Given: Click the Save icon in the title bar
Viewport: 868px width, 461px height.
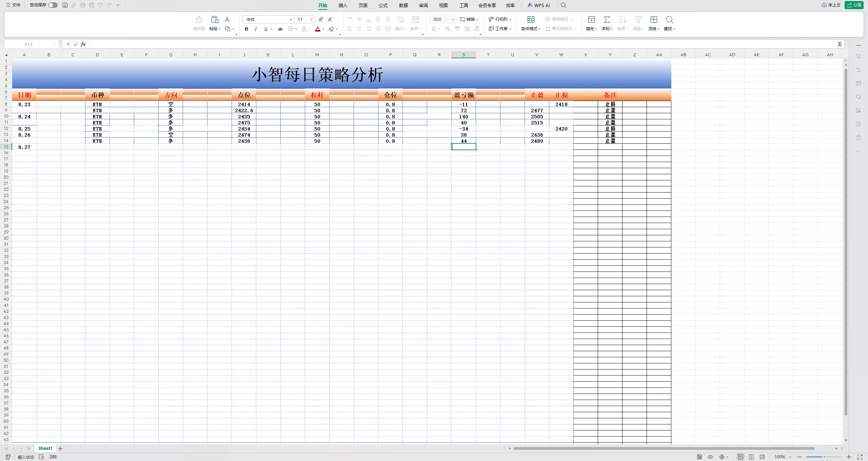Looking at the screenshot, I should click(65, 5).
